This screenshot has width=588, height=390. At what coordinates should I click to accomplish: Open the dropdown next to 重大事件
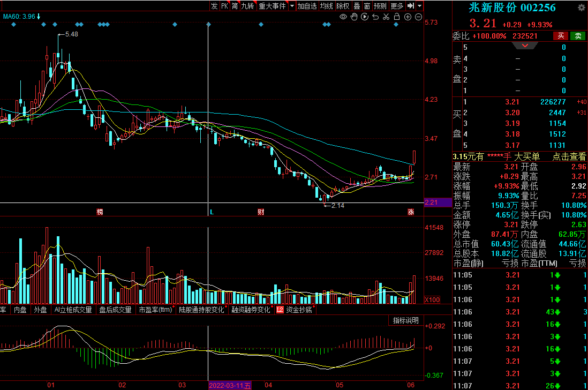(x=292, y=5)
